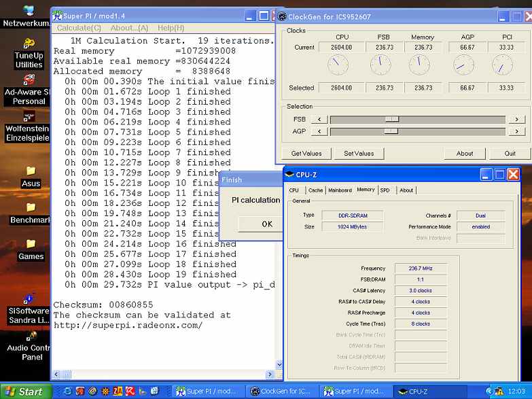Decrease FSB with left arrow button
The image size is (532, 399).
pos(319,119)
